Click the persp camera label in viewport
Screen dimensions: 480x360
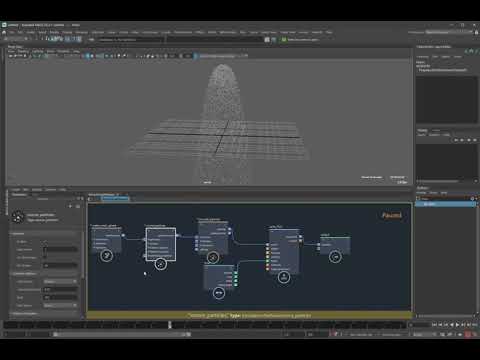(207, 182)
